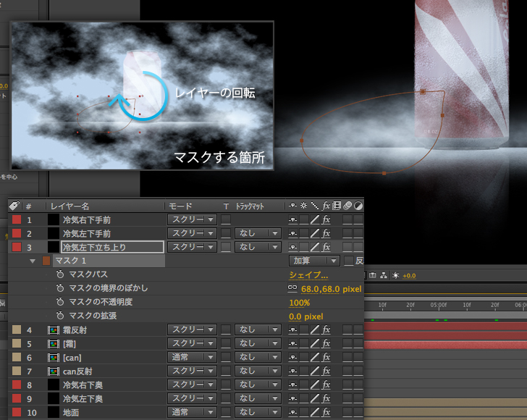Collapse the マスク 1 disclosure triangle
527x420 pixels.
(33, 261)
